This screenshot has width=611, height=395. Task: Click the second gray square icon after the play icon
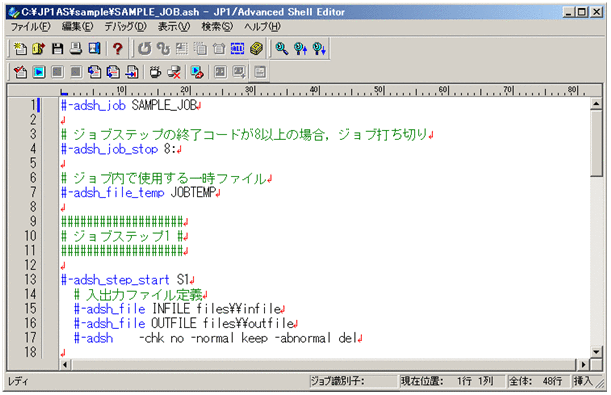tap(76, 72)
